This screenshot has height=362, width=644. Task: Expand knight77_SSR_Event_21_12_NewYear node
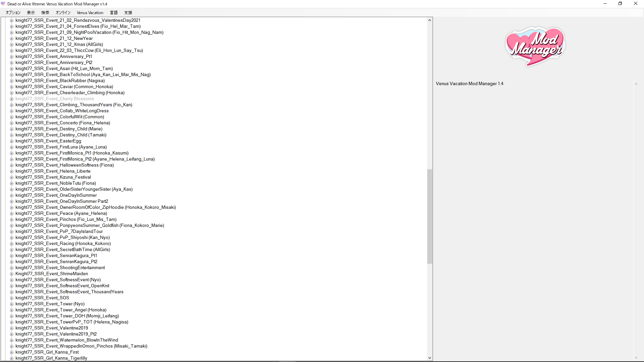tap(11, 39)
